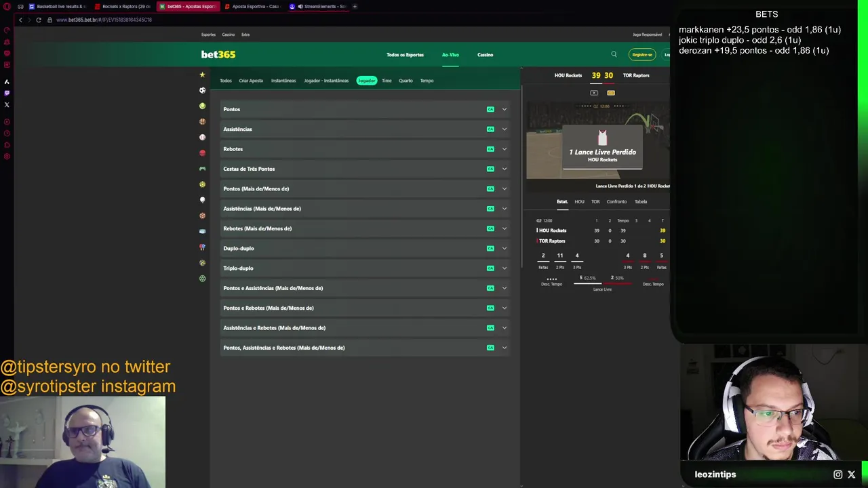Viewport: 868px width, 488px height.
Task: Click Opera logo menu icon
Action: (7, 6)
